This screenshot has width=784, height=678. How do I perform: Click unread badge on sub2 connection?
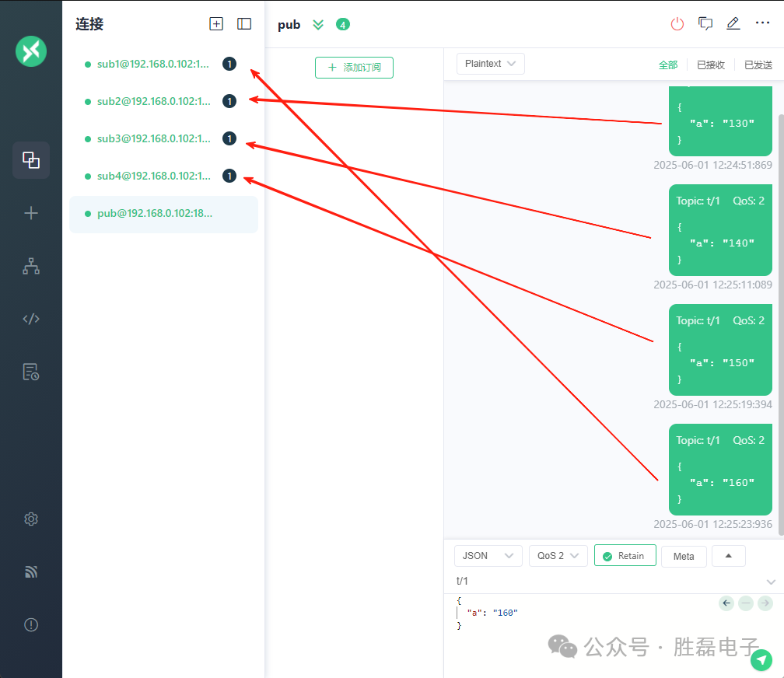click(x=229, y=102)
